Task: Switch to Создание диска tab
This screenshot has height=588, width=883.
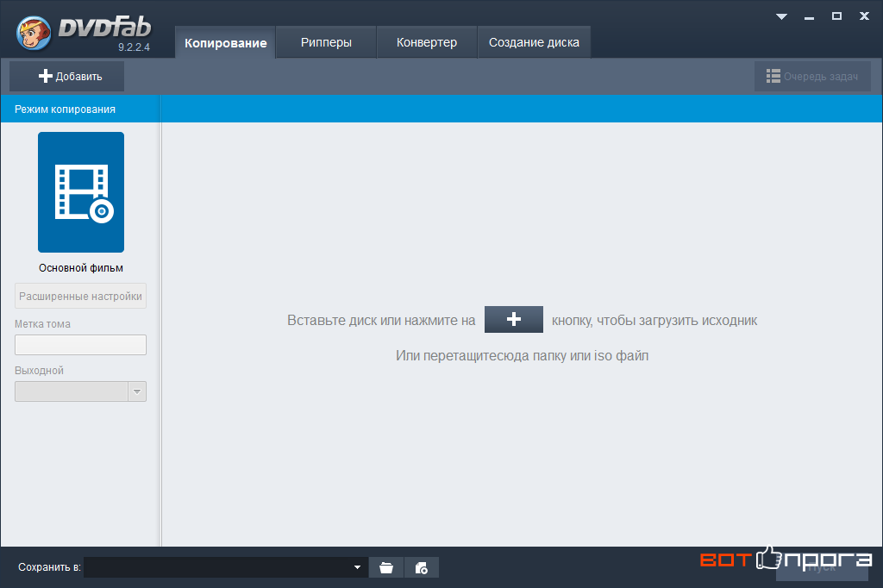Action: click(534, 42)
